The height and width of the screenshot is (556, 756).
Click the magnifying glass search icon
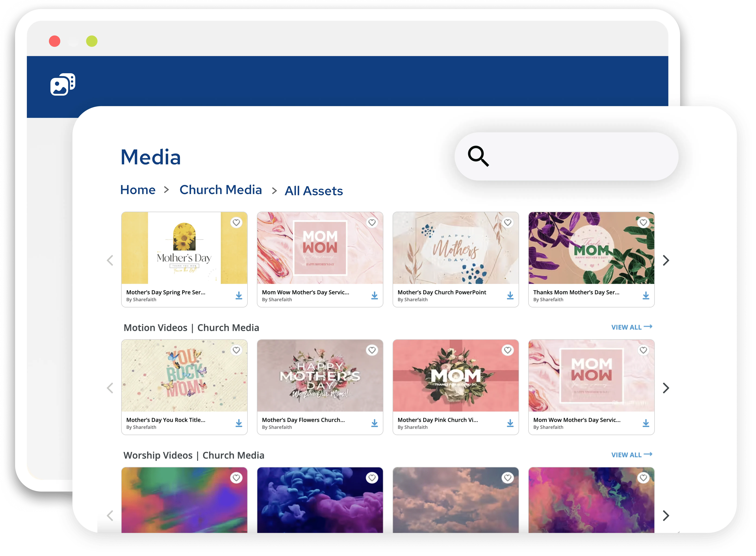click(x=478, y=156)
